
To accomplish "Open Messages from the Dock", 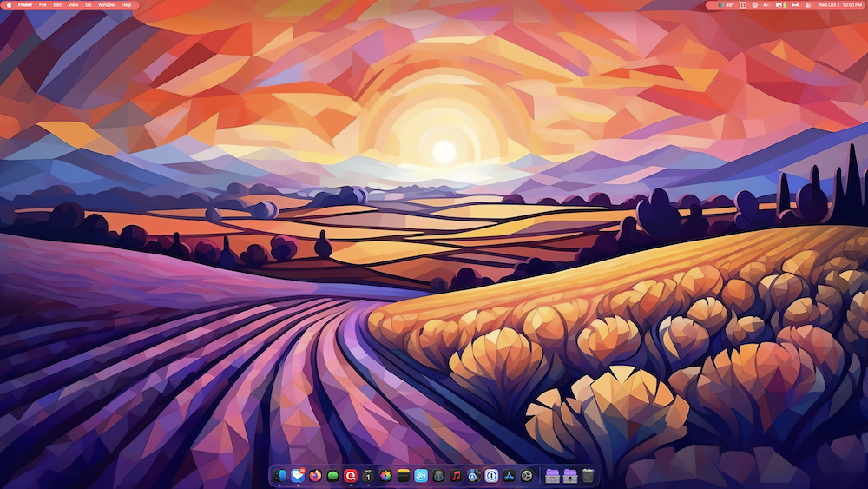I will click(332, 476).
